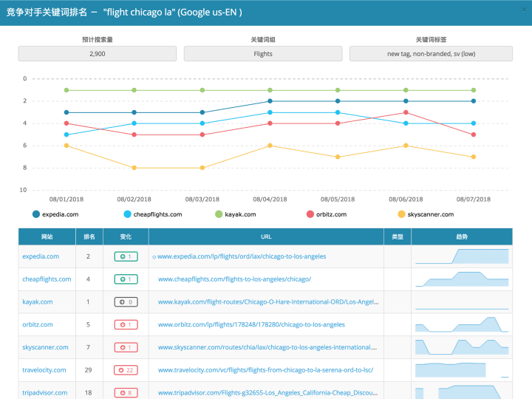Open the orbitz chicago-to-los-angeles URL
Viewport: 532px width, 399px height.
click(251, 324)
